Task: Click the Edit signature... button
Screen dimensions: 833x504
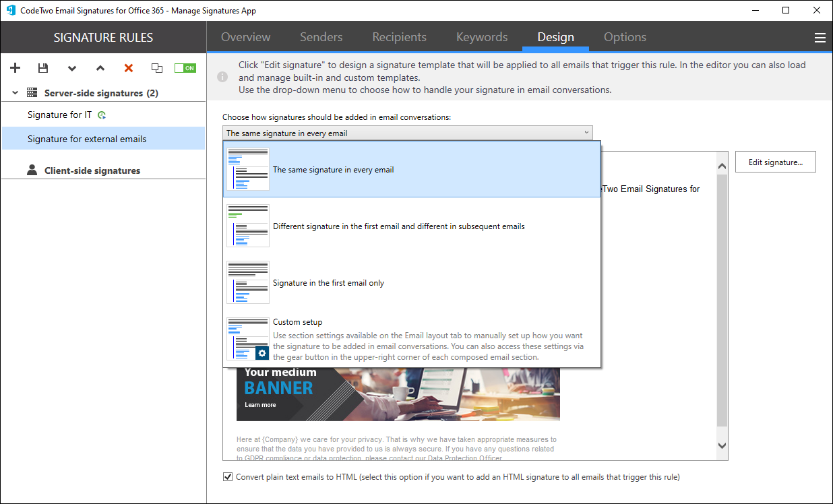Action: click(x=776, y=162)
